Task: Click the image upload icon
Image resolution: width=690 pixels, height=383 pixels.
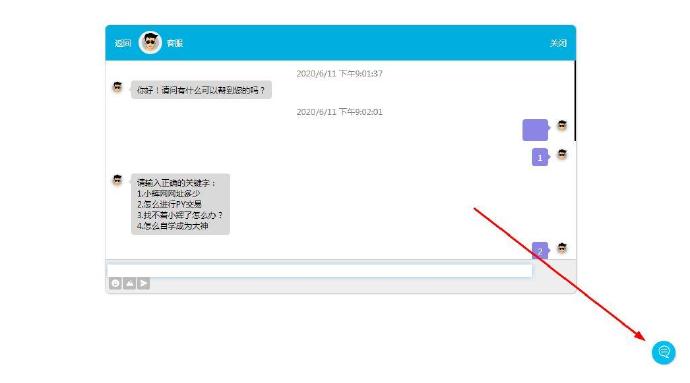Action: click(129, 284)
